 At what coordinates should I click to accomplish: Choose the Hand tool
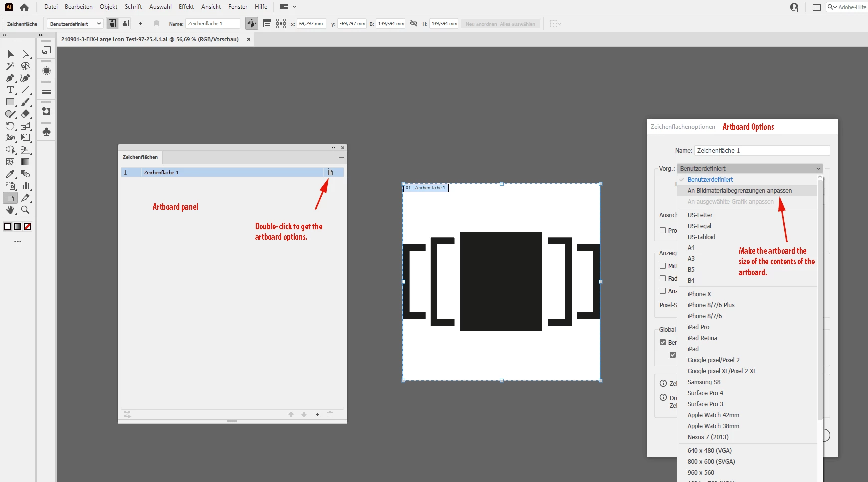(10, 210)
